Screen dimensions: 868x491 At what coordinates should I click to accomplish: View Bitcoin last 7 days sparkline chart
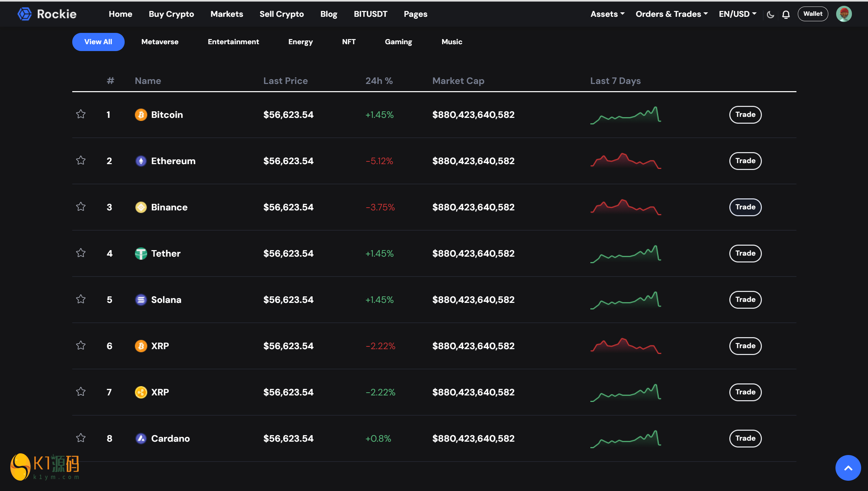tap(625, 115)
